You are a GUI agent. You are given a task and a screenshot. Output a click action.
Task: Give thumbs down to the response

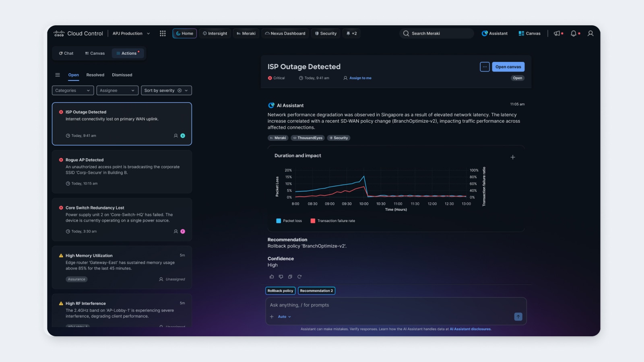(x=281, y=277)
